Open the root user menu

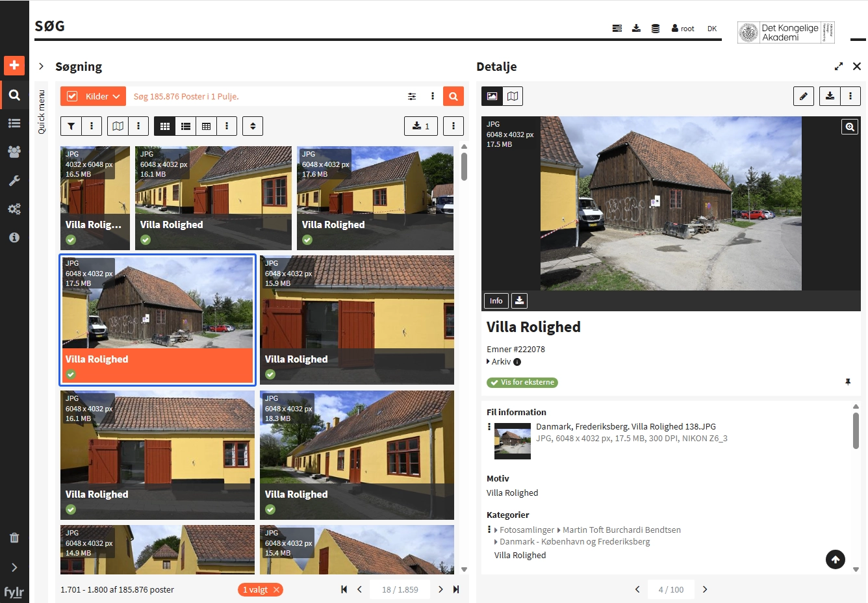[683, 29]
